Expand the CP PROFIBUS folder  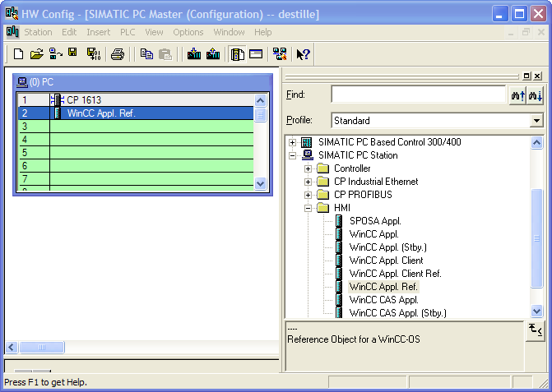click(308, 195)
